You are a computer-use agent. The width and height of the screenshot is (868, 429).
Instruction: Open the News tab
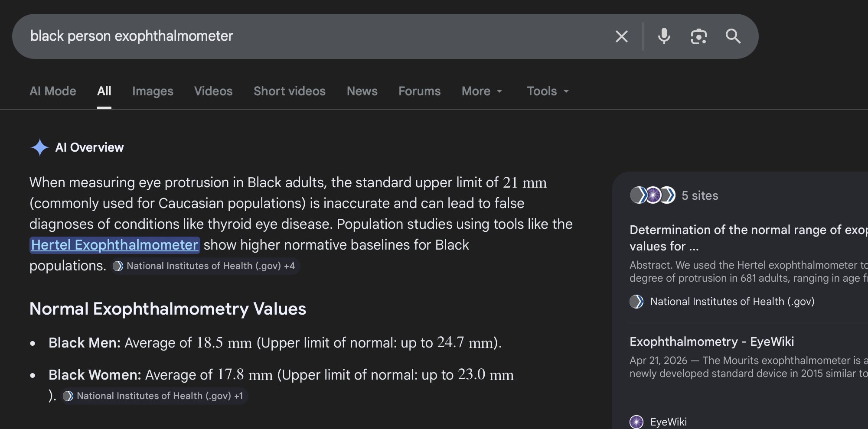pos(362,91)
